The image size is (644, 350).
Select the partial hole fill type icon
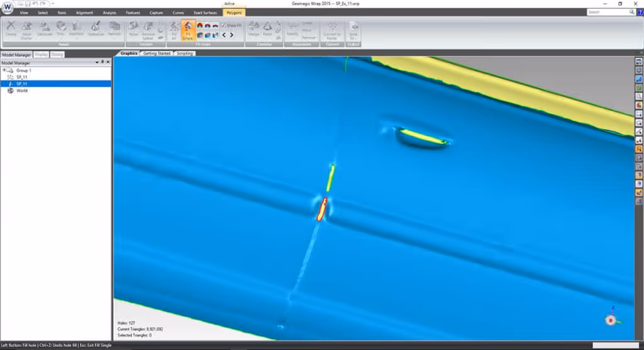click(x=208, y=35)
